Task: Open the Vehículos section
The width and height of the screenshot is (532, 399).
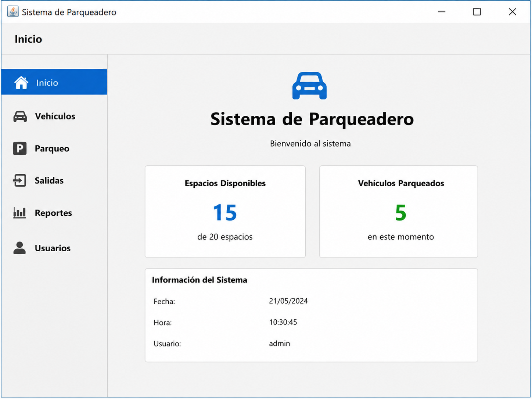Action: point(54,116)
